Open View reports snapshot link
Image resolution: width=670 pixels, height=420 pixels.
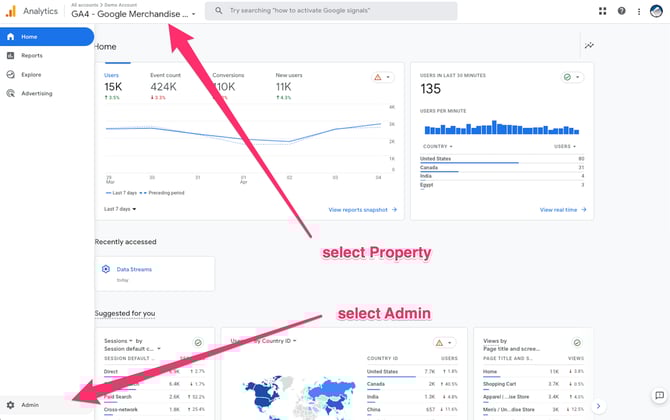coord(363,210)
